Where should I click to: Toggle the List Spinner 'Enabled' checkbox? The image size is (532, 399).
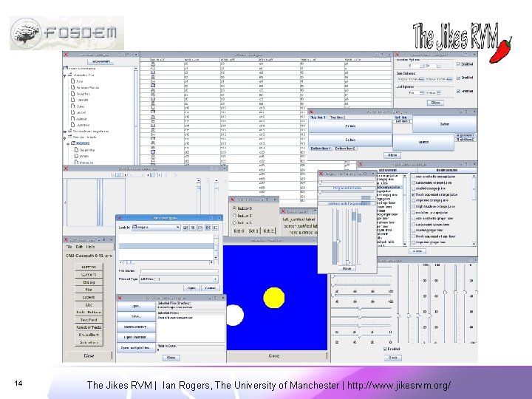[458, 92]
